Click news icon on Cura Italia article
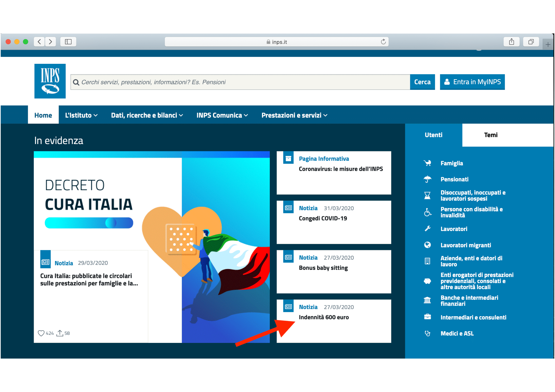The height and width of the screenshot is (392, 555). tap(46, 260)
